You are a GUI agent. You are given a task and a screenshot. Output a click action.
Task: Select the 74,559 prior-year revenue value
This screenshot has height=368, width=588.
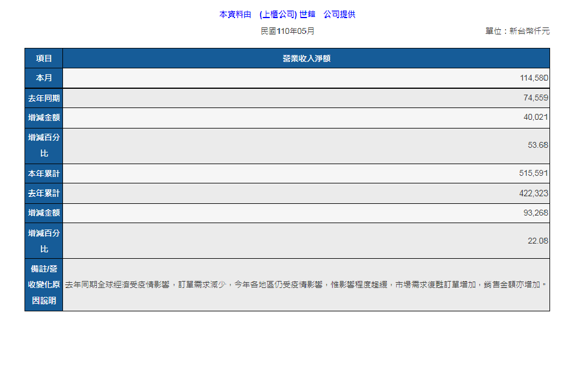[535, 98]
